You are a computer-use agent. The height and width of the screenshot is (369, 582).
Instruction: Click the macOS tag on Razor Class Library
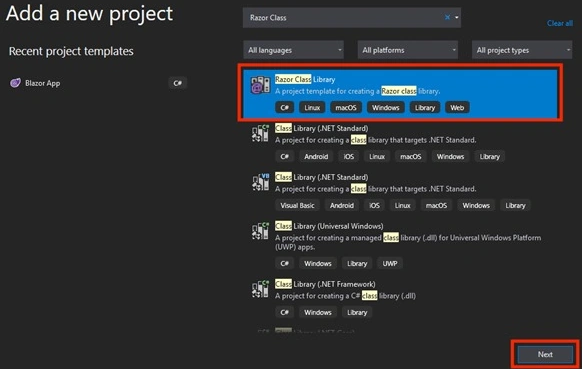[346, 108]
